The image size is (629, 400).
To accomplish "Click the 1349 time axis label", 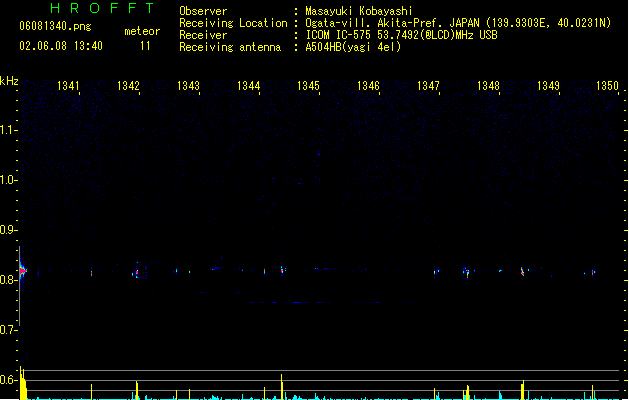I will coord(548,86).
